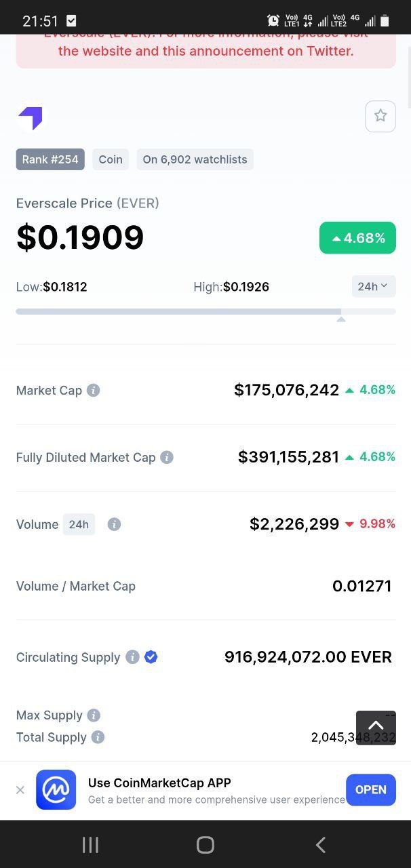Show Fully Diluted Market Cap info
This screenshot has height=868, width=411.
click(x=167, y=458)
